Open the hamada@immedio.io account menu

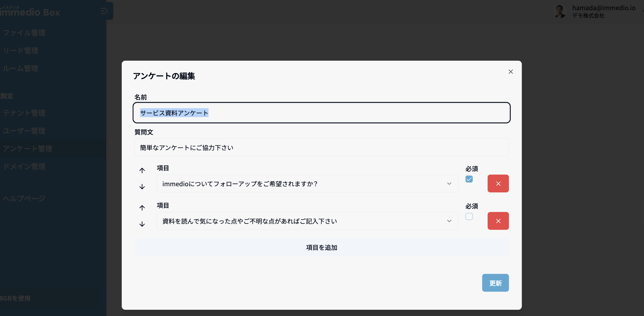(x=604, y=8)
